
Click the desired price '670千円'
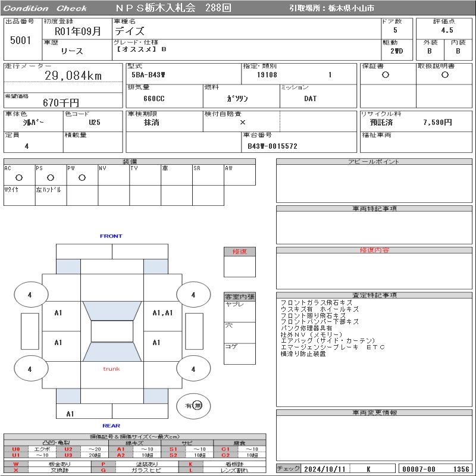click(x=61, y=102)
